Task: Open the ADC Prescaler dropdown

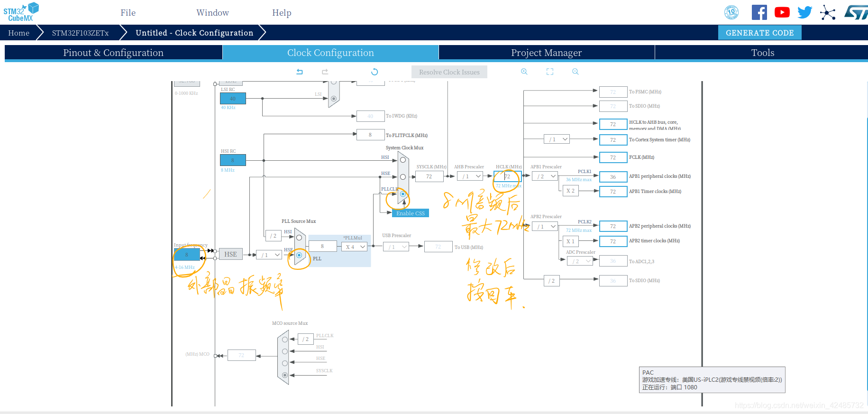Action: coord(580,261)
